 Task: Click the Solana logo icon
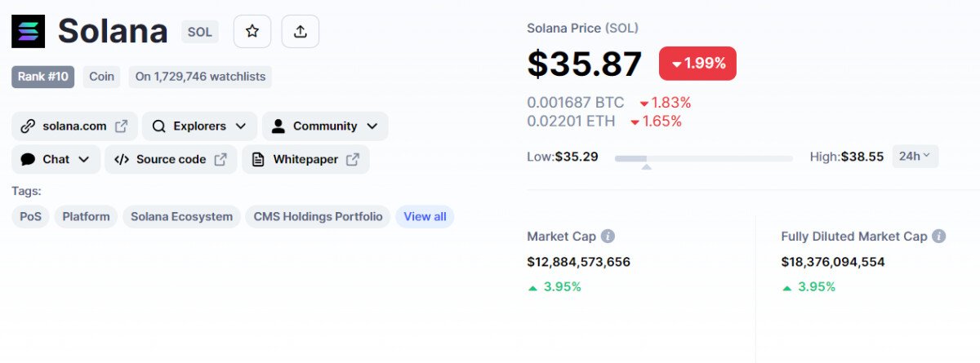28,31
